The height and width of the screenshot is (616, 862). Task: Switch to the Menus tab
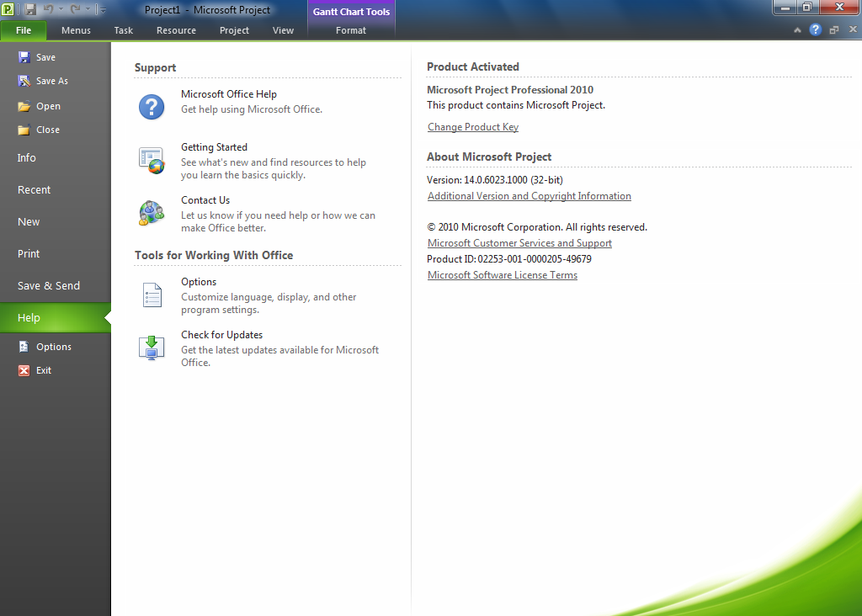(x=76, y=30)
